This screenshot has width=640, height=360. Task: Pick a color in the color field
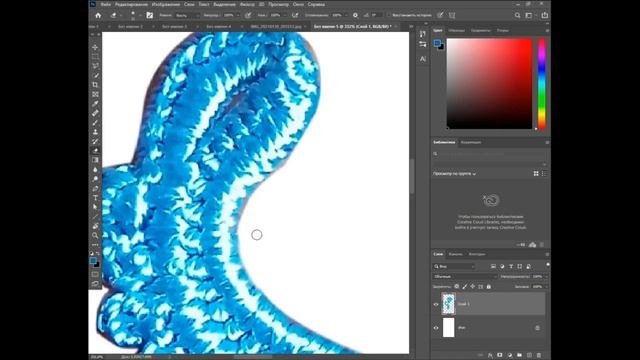[x=489, y=84]
